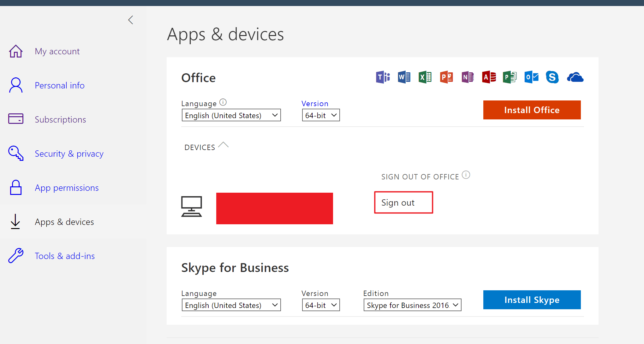
Task: Click the Publisher icon
Action: (510, 77)
